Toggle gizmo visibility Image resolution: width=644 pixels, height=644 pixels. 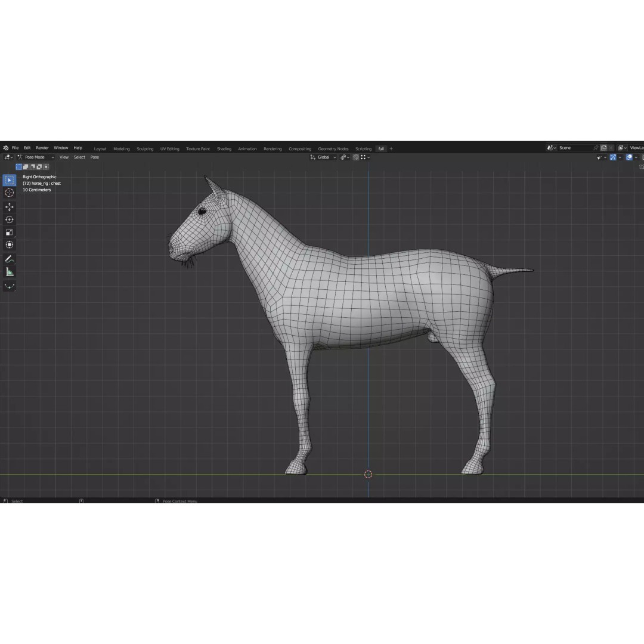tap(613, 157)
